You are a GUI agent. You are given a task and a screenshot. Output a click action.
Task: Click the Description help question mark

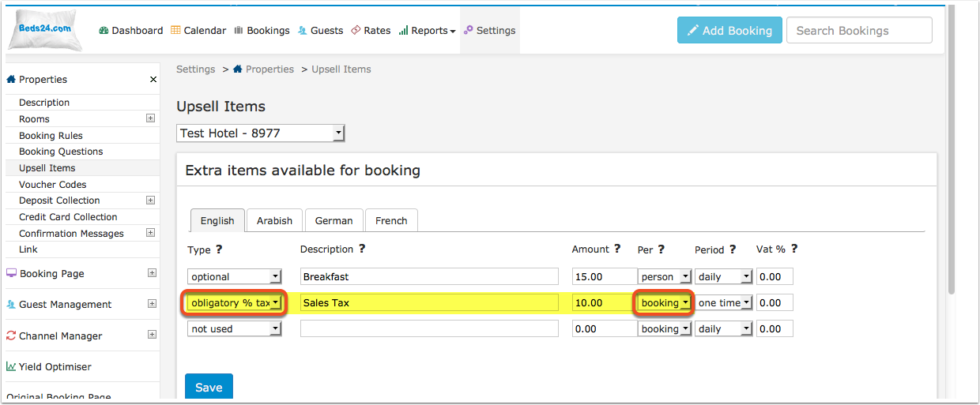[362, 249]
